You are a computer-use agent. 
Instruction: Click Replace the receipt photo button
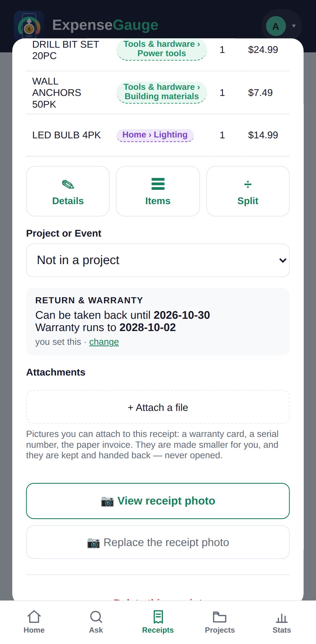(158, 542)
